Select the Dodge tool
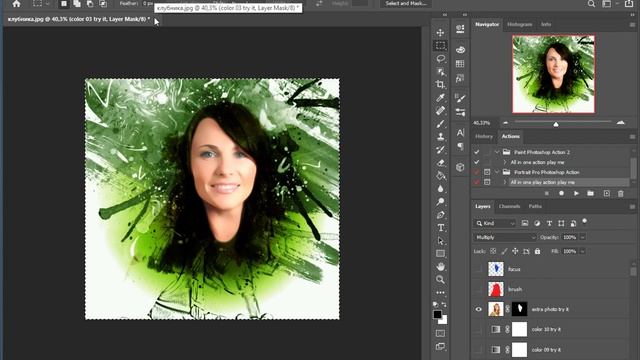The width and height of the screenshot is (640, 360). pos(440,202)
